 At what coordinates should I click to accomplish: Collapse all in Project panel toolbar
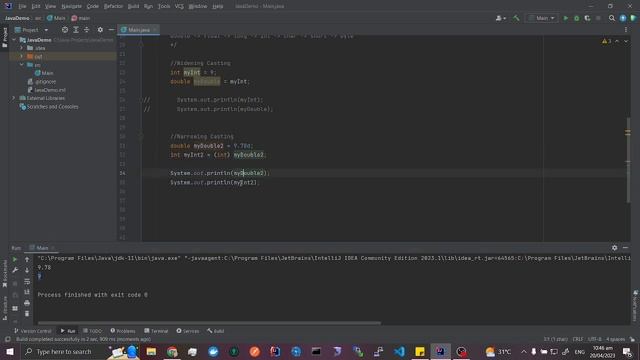[87, 30]
